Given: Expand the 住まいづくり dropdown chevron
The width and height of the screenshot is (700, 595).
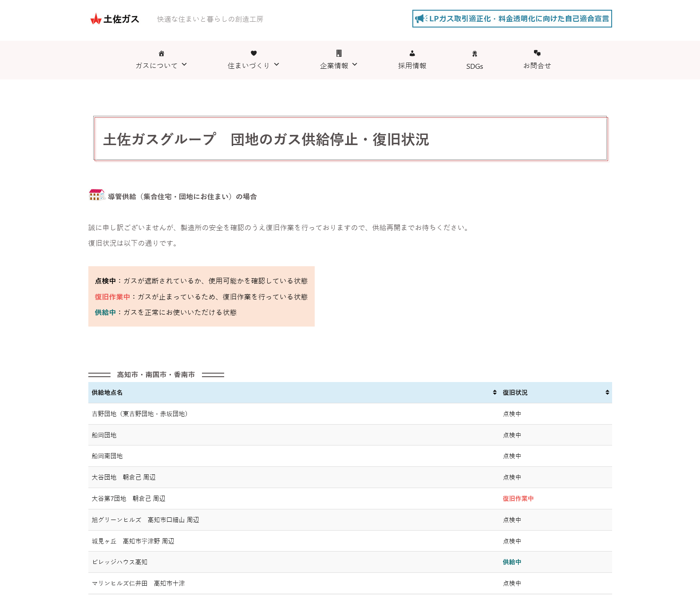Looking at the screenshot, I should coord(277,65).
